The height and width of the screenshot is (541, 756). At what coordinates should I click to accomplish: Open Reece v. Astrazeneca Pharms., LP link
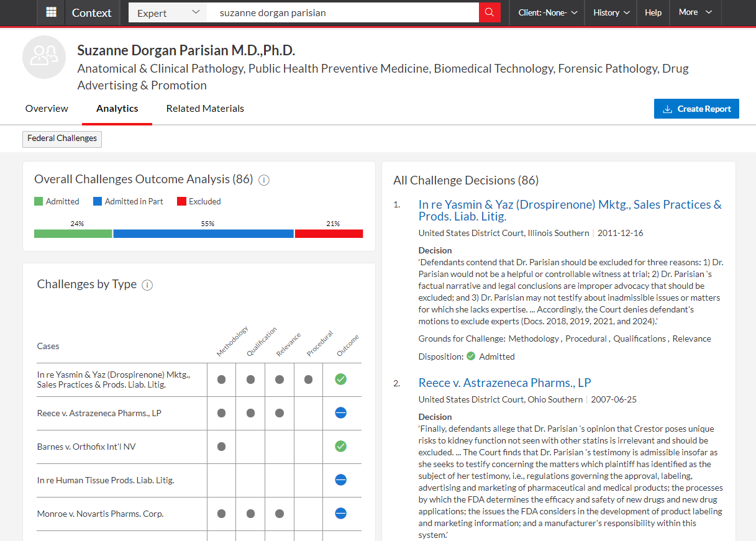(504, 383)
